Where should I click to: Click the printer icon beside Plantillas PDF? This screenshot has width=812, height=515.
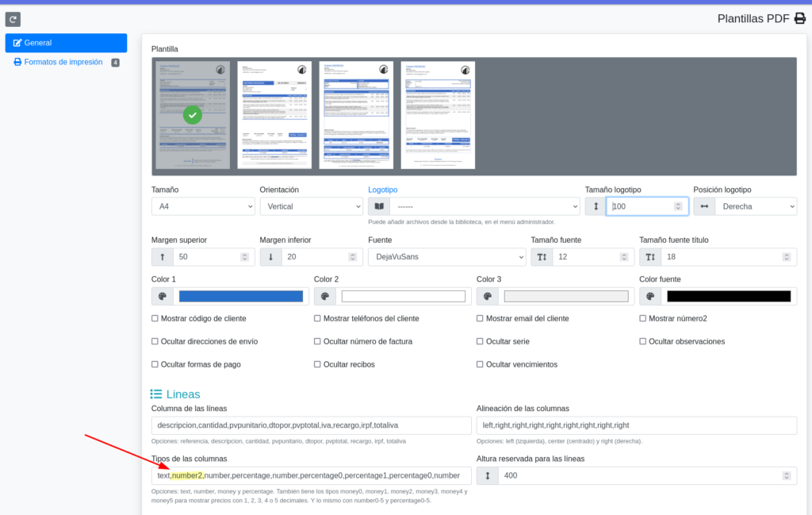[799, 19]
